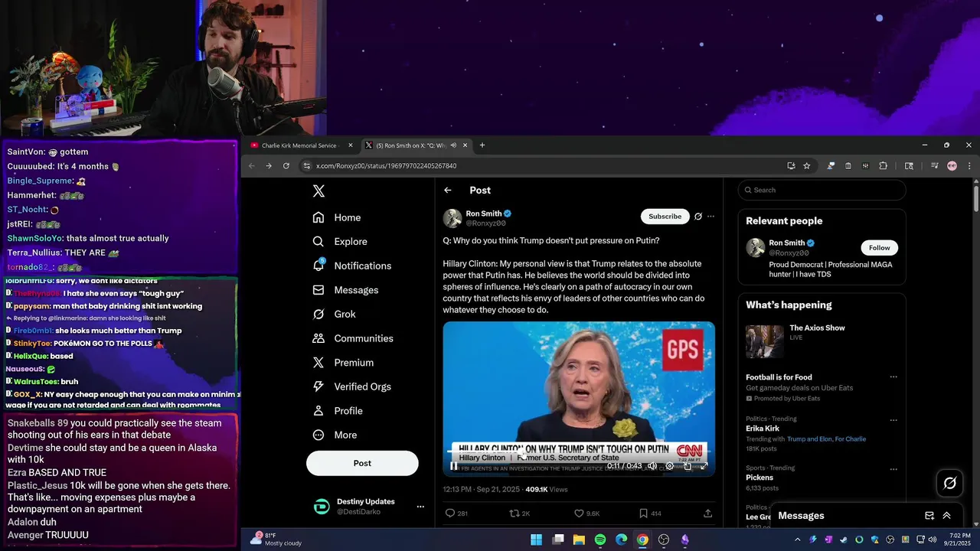Image resolution: width=980 pixels, height=551 pixels.
Task: Bookmark the tweet
Action: point(644,514)
